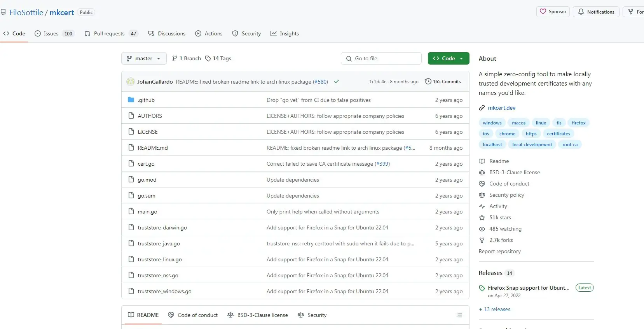Click the commit status green checkmark
The width and height of the screenshot is (644, 329).
pyautogui.click(x=337, y=82)
